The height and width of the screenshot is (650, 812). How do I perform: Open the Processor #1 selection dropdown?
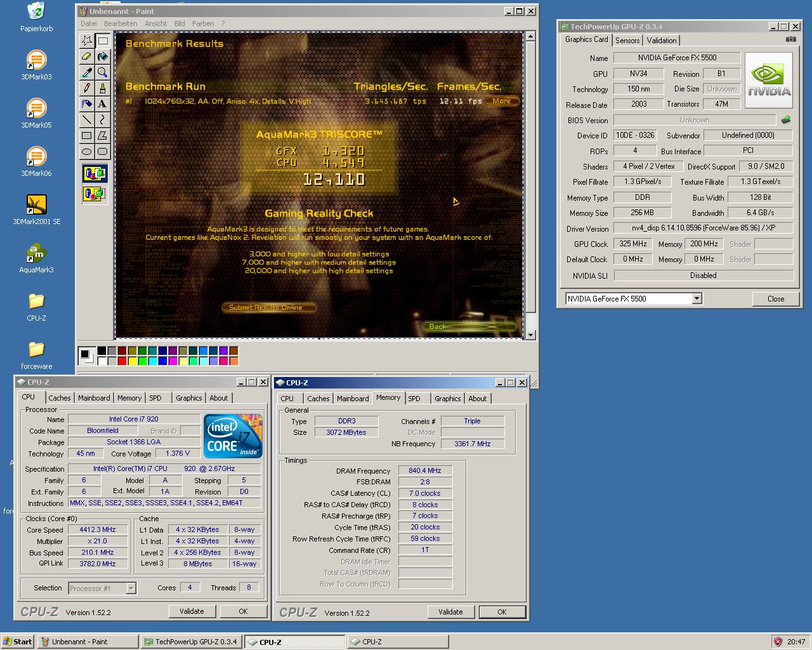coord(131,588)
